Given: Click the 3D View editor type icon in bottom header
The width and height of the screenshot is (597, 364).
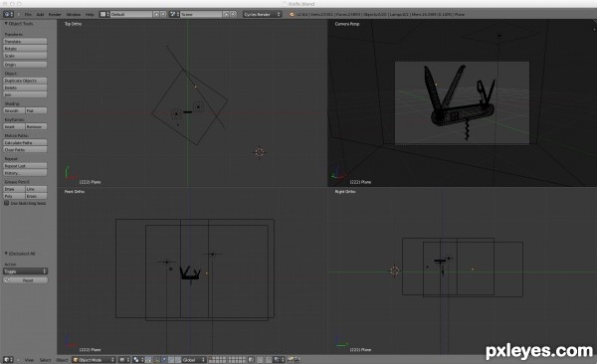Looking at the screenshot, I should [x=8, y=359].
